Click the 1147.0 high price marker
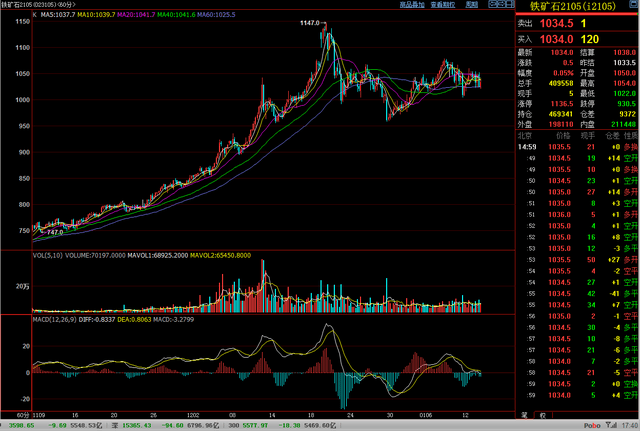 coord(310,23)
